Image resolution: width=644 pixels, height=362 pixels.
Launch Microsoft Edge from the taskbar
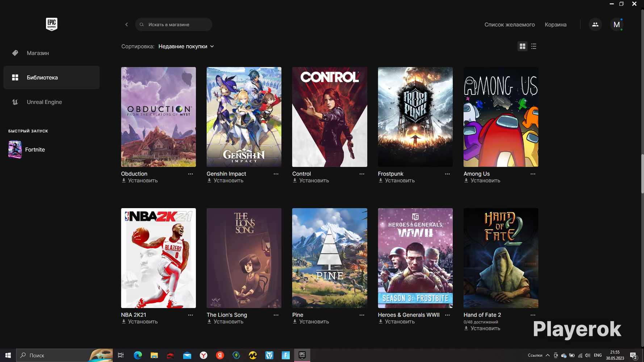(x=138, y=355)
